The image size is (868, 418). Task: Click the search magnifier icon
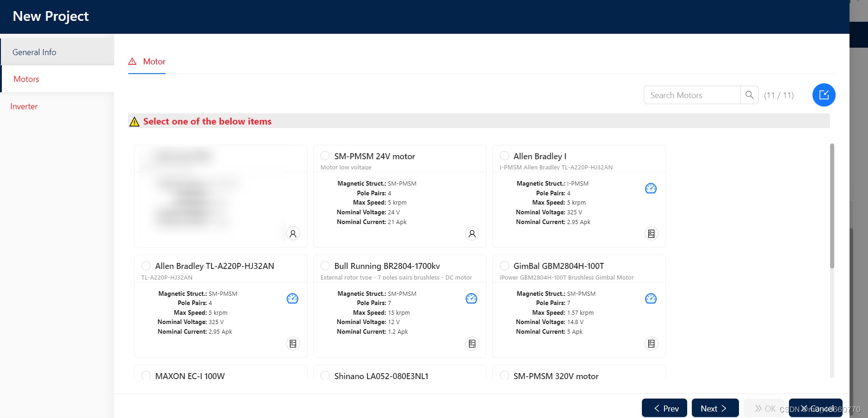tap(749, 95)
